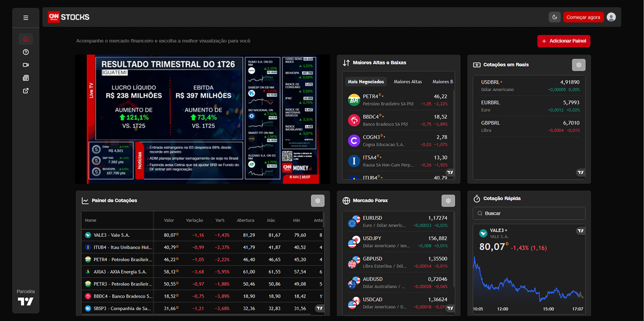The height and width of the screenshot is (321, 644).
Task: Sort table by Máx column header
Action: click(x=271, y=220)
